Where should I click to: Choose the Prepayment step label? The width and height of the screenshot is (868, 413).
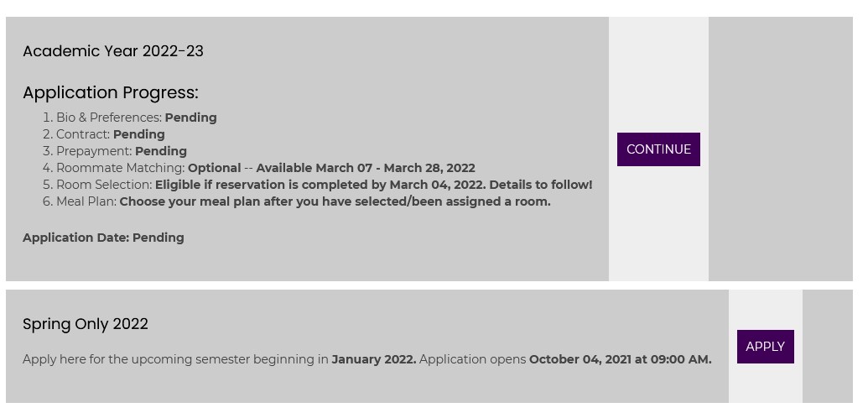[x=94, y=151]
